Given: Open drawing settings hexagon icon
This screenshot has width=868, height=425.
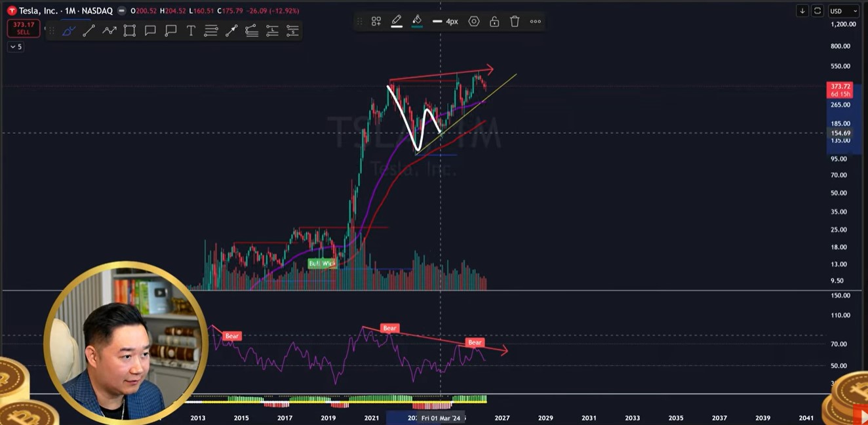Looking at the screenshot, I should pyautogui.click(x=474, y=22).
